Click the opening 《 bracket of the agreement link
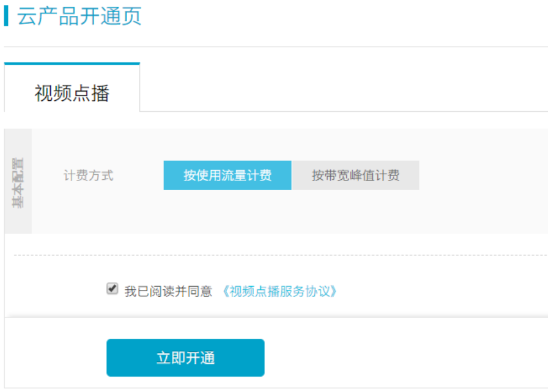The width and height of the screenshot is (554, 392). tap(226, 291)
